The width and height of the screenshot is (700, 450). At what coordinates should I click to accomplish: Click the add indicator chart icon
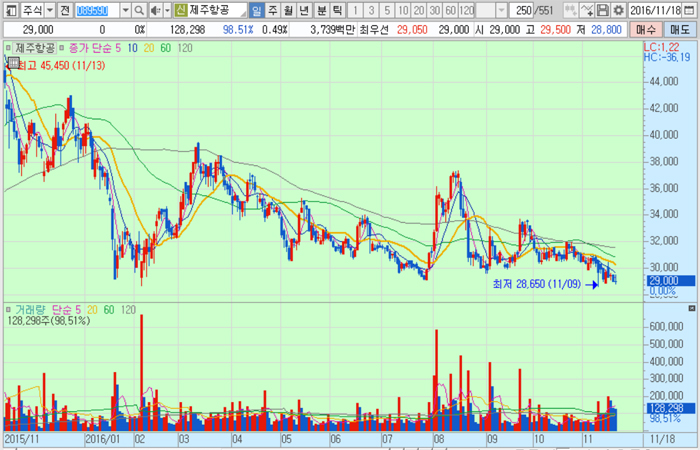tap(569, 10)
